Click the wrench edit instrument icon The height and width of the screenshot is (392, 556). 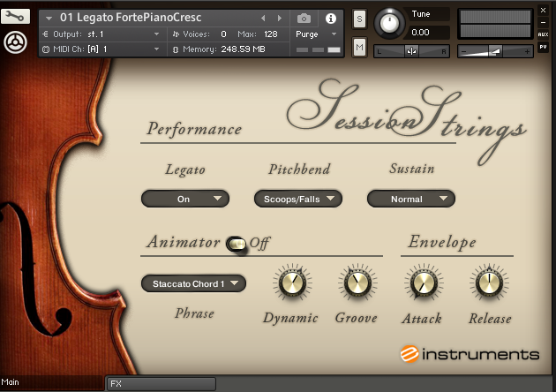17,16
